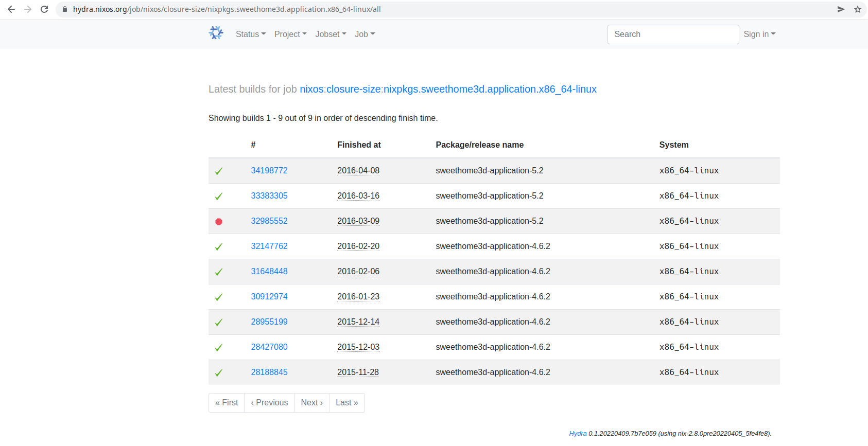Go to the First page of builds
Screen dimensions: 868x446
click(x=227, y=403)
